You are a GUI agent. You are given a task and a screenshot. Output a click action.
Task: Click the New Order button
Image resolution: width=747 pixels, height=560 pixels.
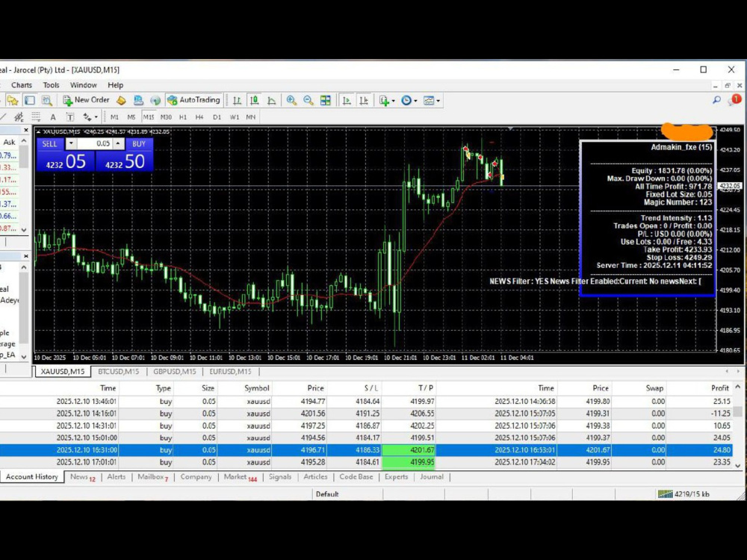[x=86, y=100]
